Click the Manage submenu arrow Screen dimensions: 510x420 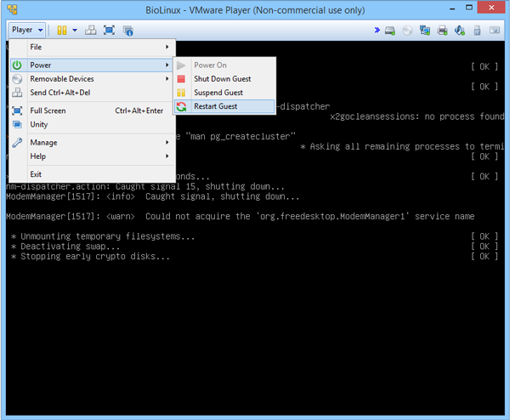tap(167, 143)
